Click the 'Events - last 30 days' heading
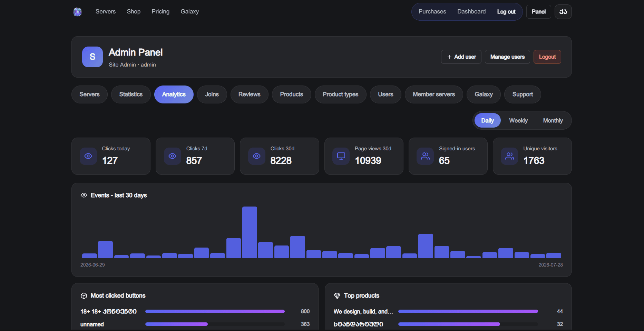 (x=119, y=195)
